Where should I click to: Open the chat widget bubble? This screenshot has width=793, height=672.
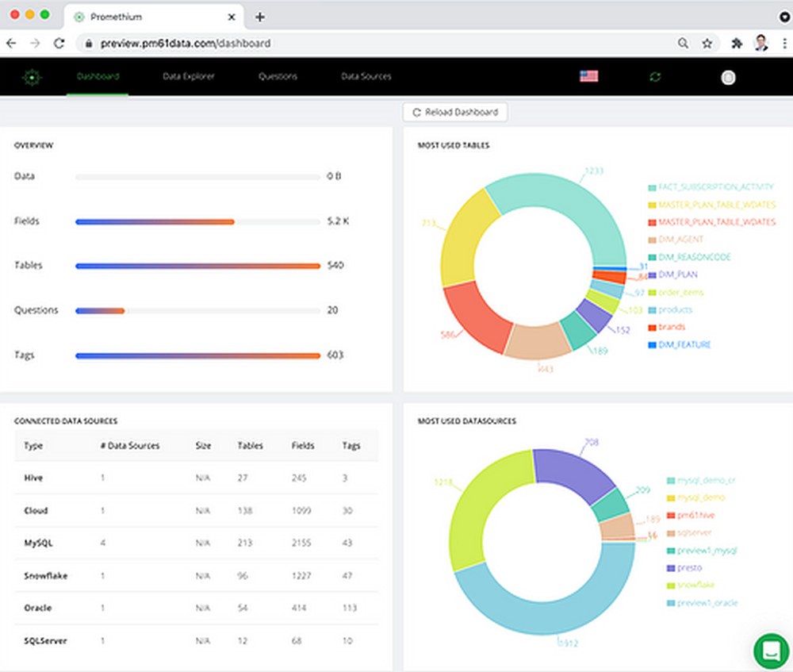click(x=772, y=651)
